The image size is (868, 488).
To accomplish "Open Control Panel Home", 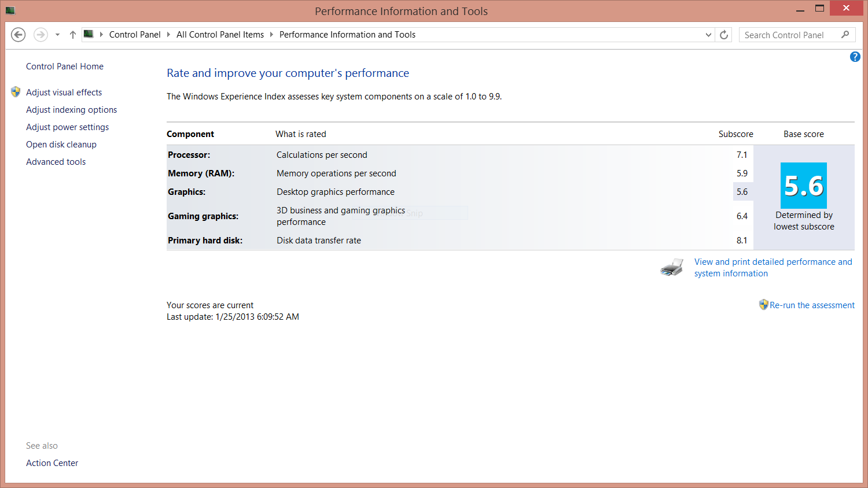I will click(65, 66).
